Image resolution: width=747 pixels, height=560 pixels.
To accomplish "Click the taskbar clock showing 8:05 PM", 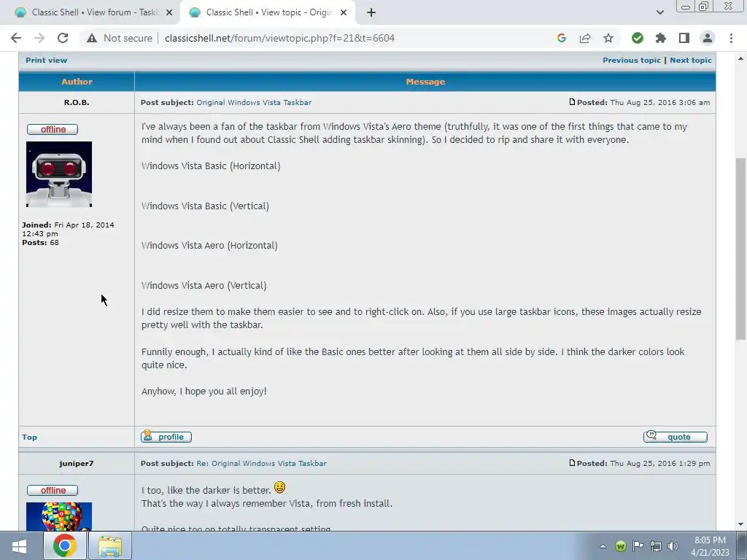I will point(710,546).
